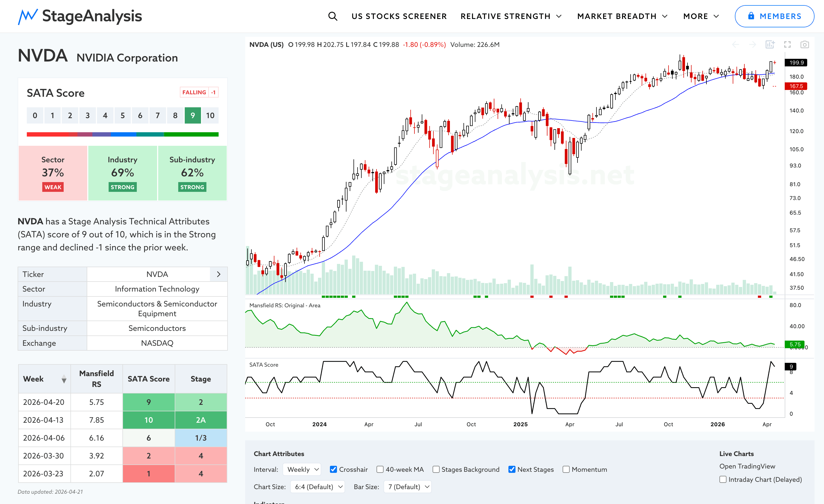The height and width of the screenshot is (504, 824).
Task: Click the add indicator chart icon
Action: tap(770, 44)
